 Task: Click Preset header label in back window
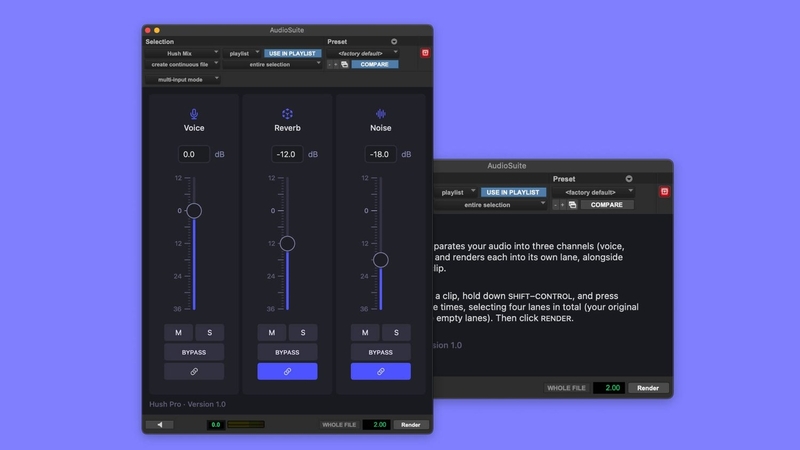(564, 179)
